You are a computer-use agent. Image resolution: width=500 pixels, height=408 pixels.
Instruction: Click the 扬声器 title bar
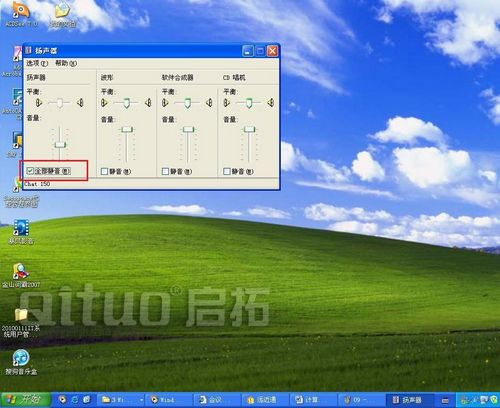click(133, 51)
